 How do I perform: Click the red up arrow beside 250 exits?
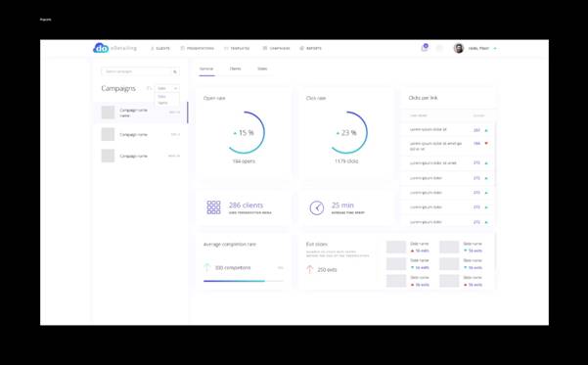point(310,269)
